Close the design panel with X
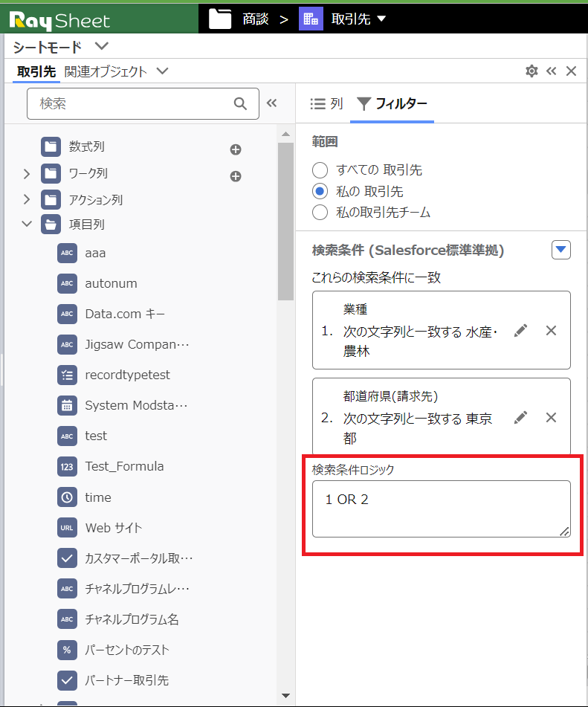 [572, 71]
